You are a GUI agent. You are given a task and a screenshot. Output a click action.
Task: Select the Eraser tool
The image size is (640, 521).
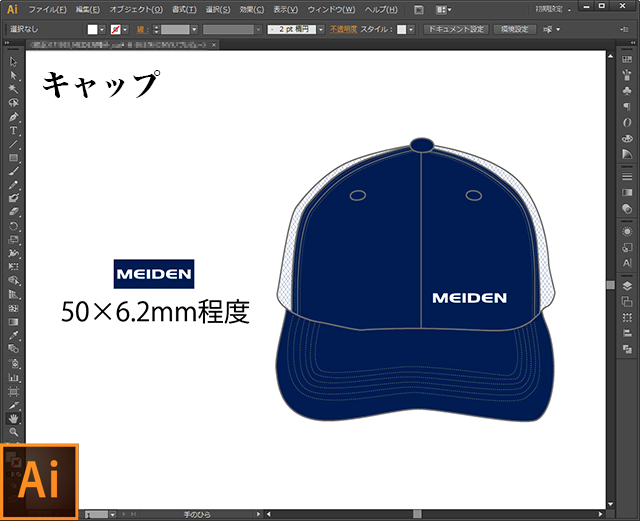coord(13,212)
